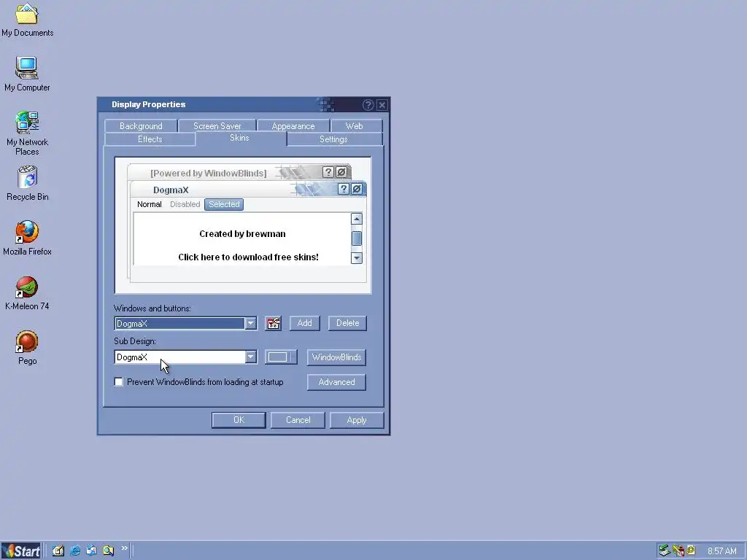Close the Display Properties dialog
This screenshot has width=747, height=560.
[382, 105]
